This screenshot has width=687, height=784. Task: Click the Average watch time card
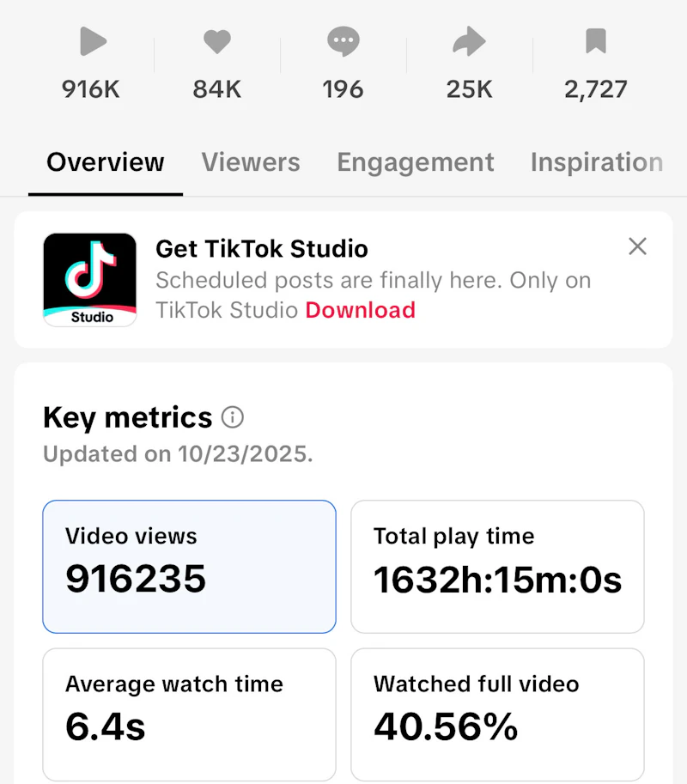click(189, 714)
